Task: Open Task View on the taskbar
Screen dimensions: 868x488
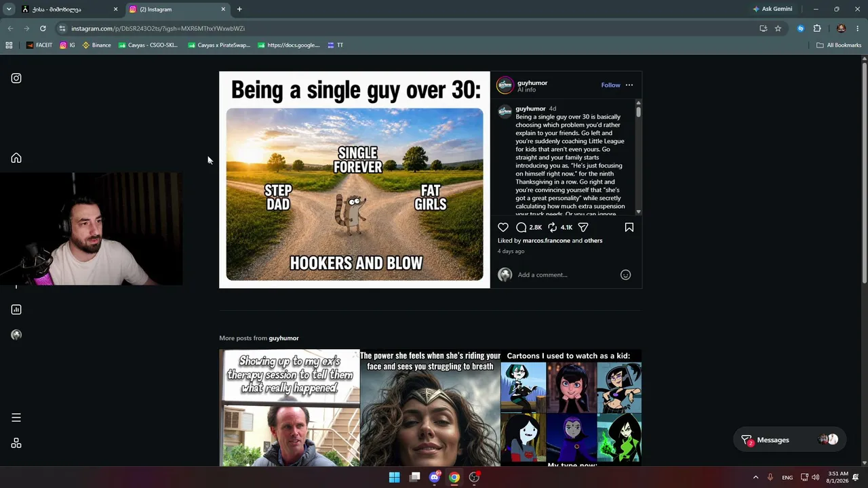Action: point(415,477)
